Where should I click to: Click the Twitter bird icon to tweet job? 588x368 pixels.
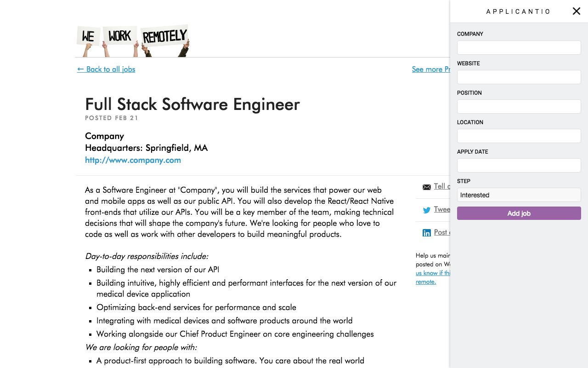(427, 210)
